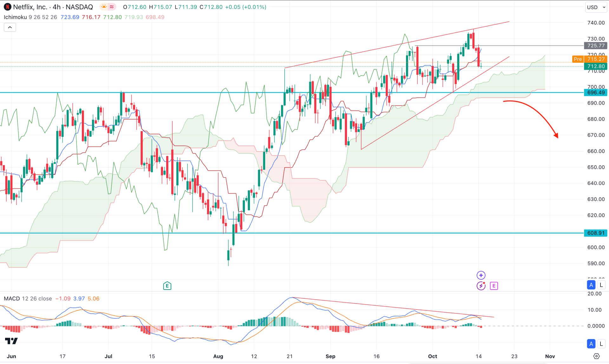Click the Oct label on time axis
Image resolution: width=609 pixels, height=364 pixels.
point(432,356)
